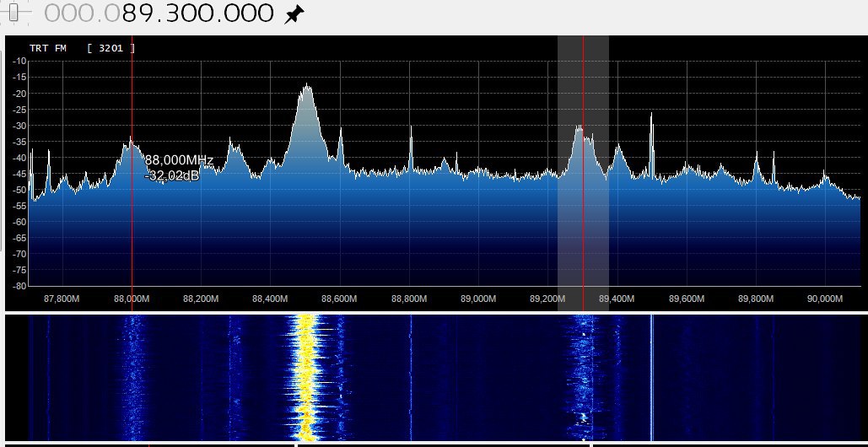Click the "89,600M" frequency axis label
The image size is (868, 447).
pos(687,299)
